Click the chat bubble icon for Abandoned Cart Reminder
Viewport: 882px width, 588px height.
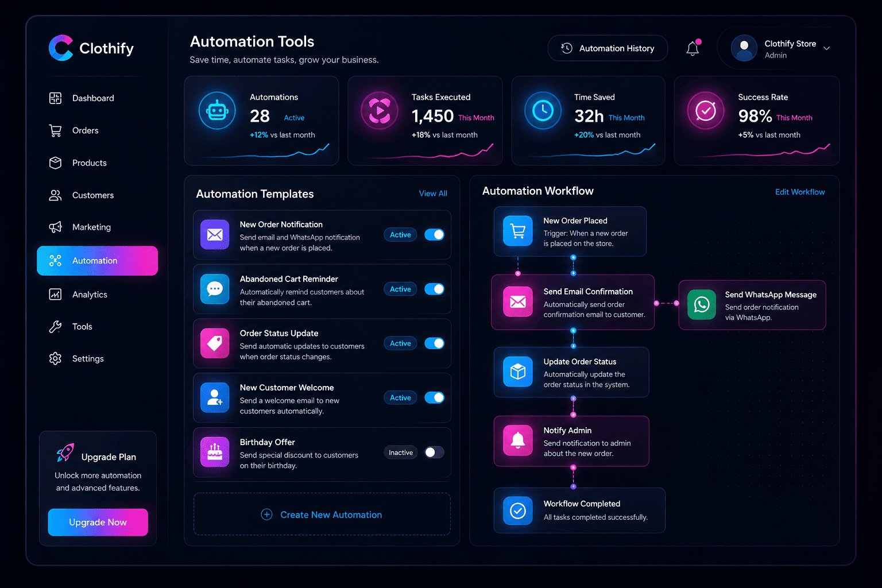(215, 289)
